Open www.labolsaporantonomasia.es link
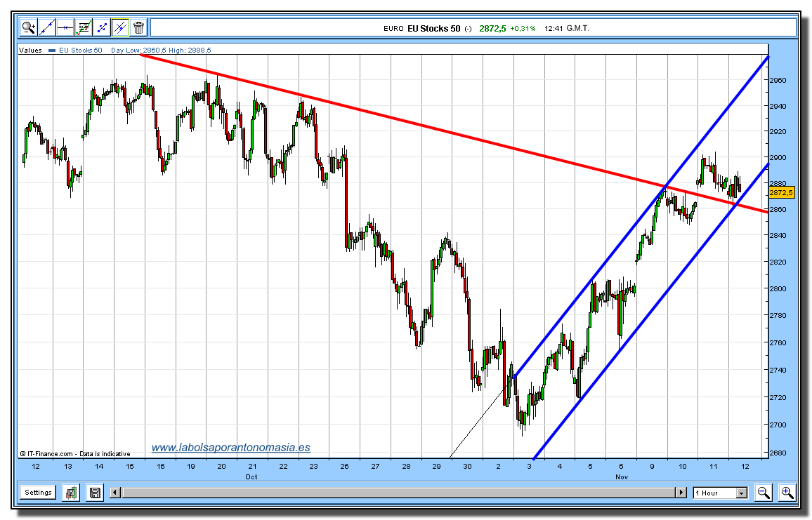 [x=230, y=448]
